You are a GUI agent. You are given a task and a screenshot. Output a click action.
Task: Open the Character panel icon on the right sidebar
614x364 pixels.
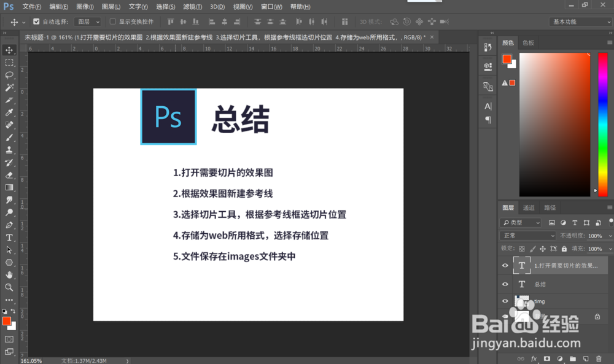point(487,106)
